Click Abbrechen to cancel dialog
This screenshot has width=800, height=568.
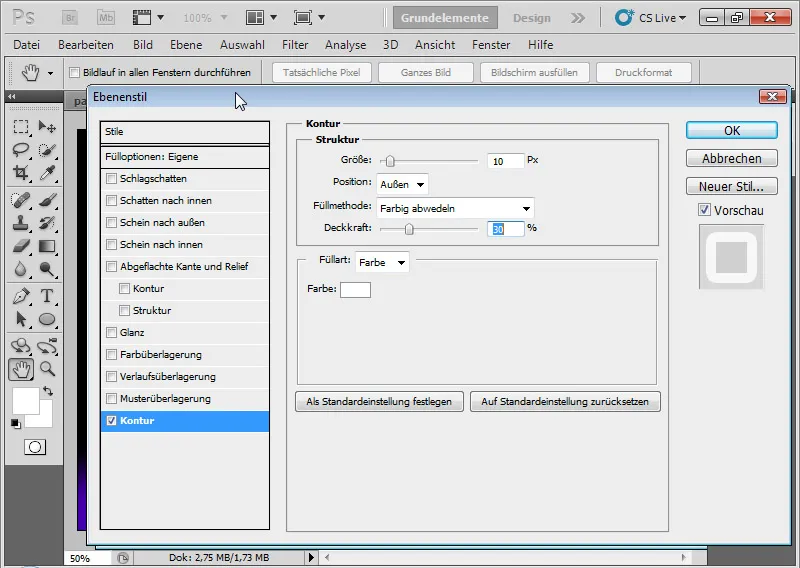(732, 158)
